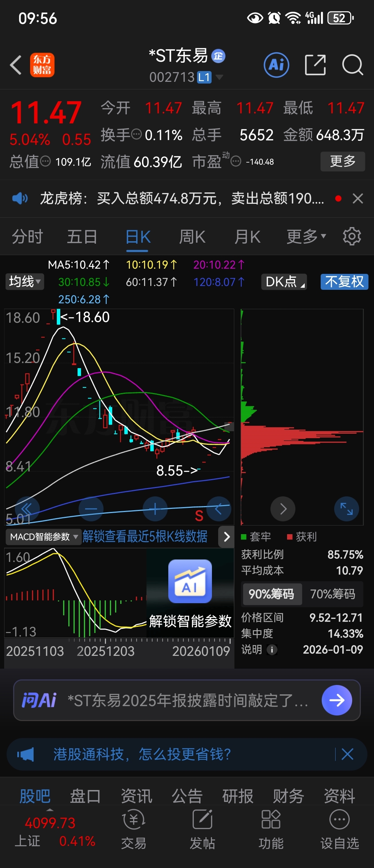Open the MACD智能参数 dropdown
The image size is (374, 868).
[x=44, y=537]
